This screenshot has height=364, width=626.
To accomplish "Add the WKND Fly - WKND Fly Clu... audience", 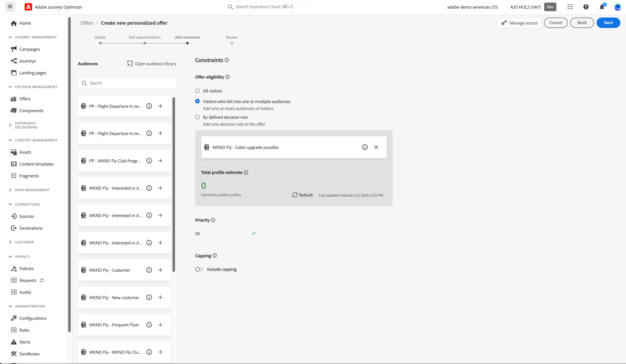I will pyautogui.click(x=160, y=352).
